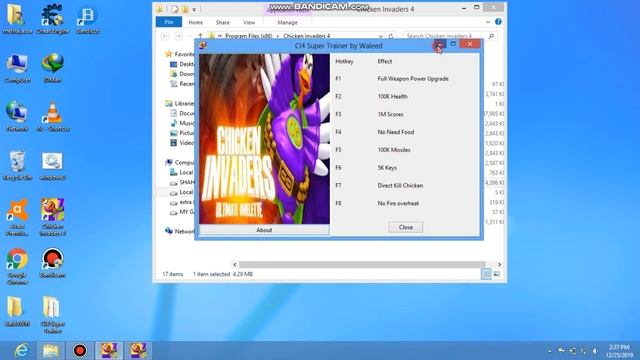Click the Explorer forward arrow
640x360 pixels.
pyautogui.click(x=178, y=36)
